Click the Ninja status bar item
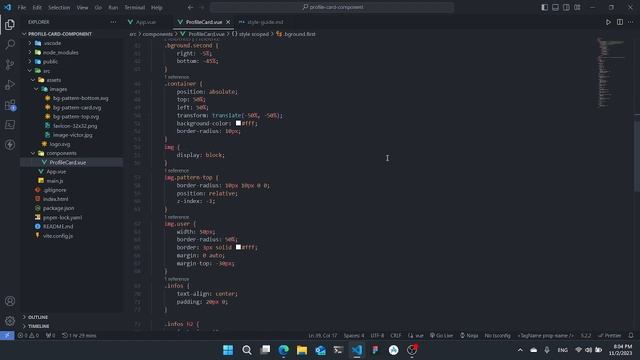 point(469,336)
